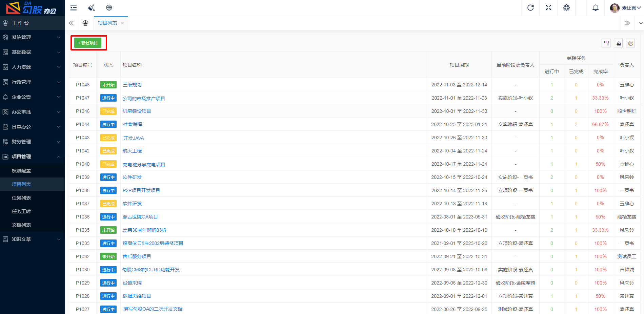Open notifications bell icon
The height and width of the screenshot is (314, 644).
click(596, 8)
